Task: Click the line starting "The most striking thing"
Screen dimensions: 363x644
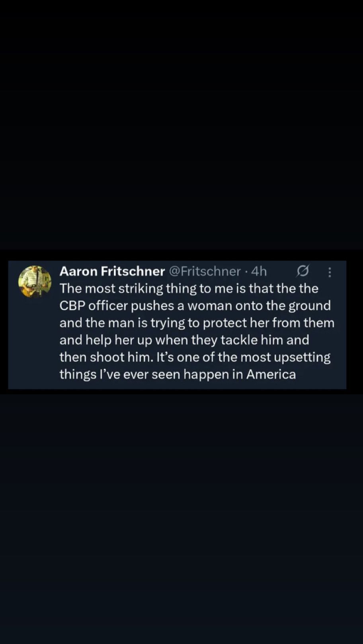Action: [x=189, y=288]
